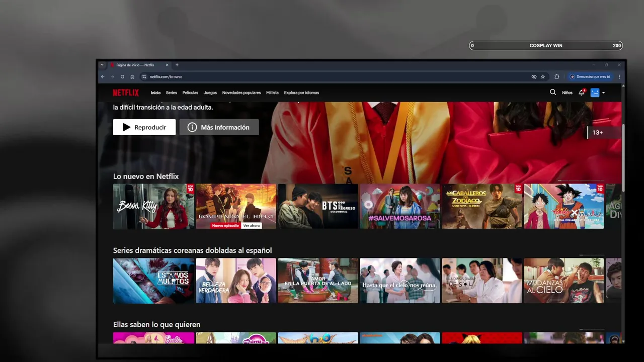Screen dimensions: 644x362
Task: Reload the Netflix page
Action: [x=122, y=77]
